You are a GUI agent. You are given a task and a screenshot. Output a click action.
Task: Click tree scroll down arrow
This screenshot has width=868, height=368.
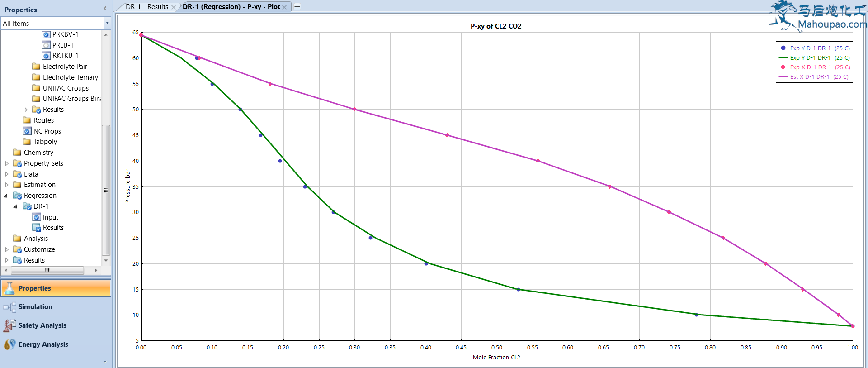point(106,260)
